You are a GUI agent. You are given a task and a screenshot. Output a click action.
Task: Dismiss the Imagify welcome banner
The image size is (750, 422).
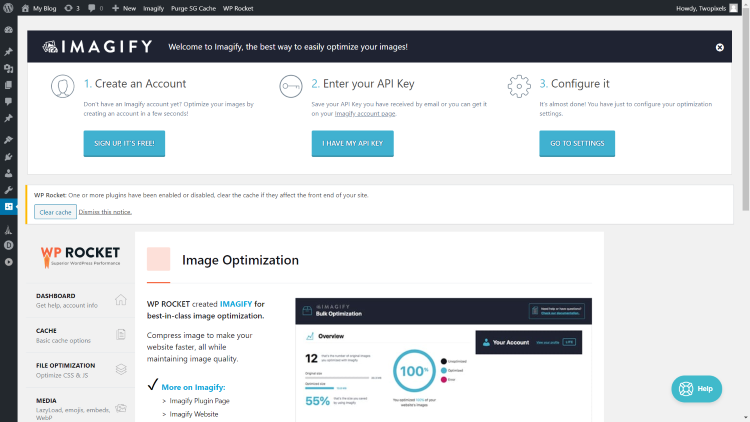(x=719, y=47)
